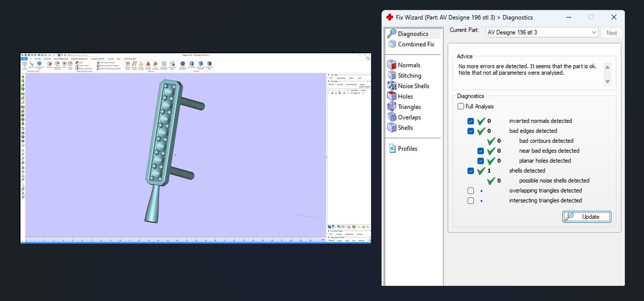
Task: Open the Overlaps page in Fix Wizard
Action: [409, 117]
